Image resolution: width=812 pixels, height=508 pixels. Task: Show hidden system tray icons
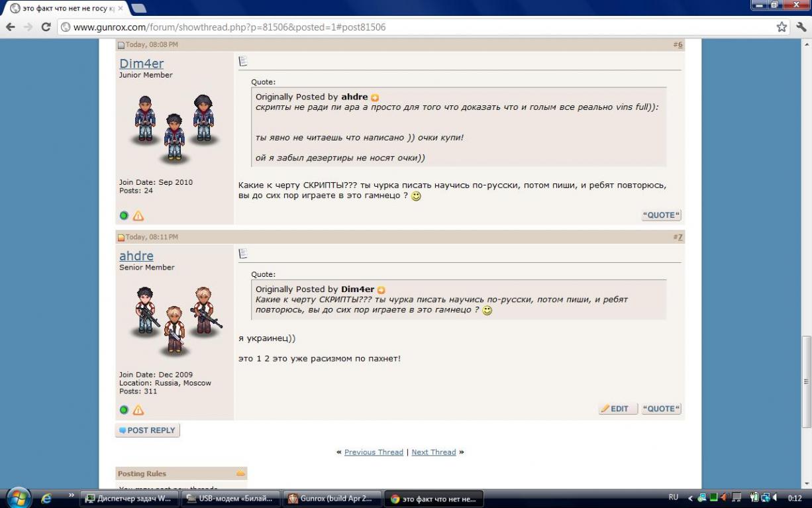click(690, 498)
